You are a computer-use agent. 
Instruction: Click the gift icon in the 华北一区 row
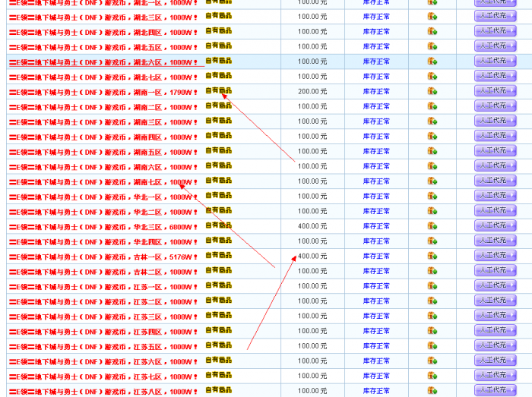[432, 196]
